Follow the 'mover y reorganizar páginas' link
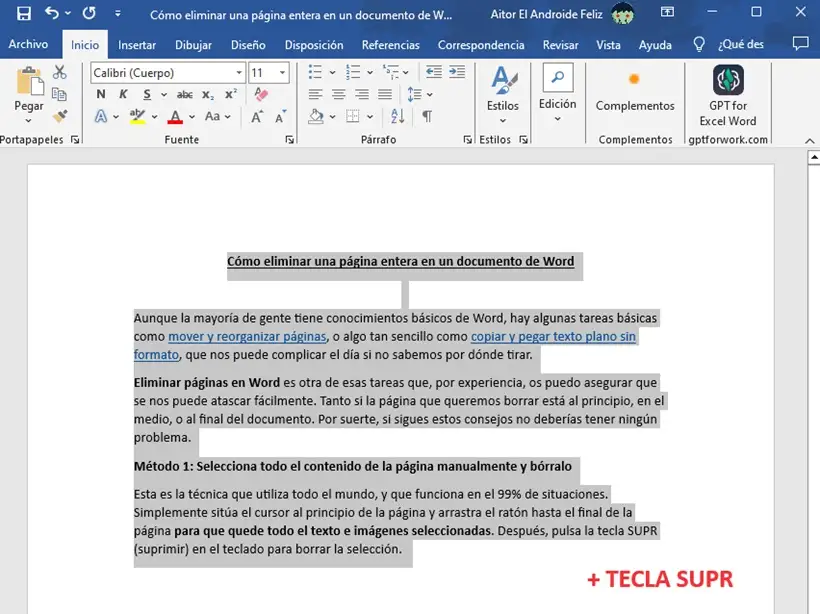The image size is (820, 614). 247,336
